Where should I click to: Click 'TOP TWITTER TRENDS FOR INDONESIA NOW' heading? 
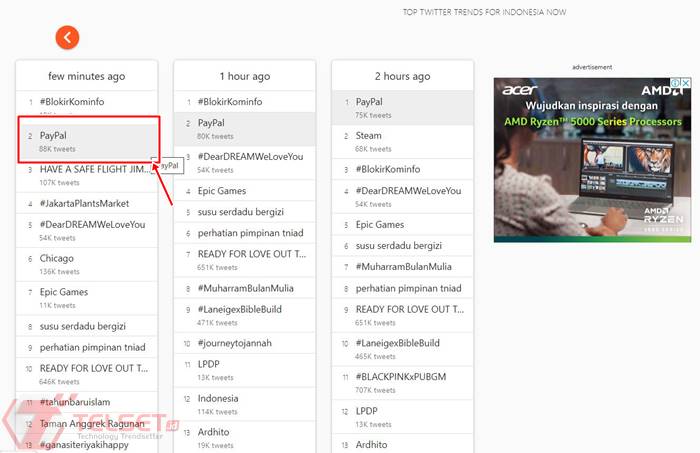coord(484,12)
